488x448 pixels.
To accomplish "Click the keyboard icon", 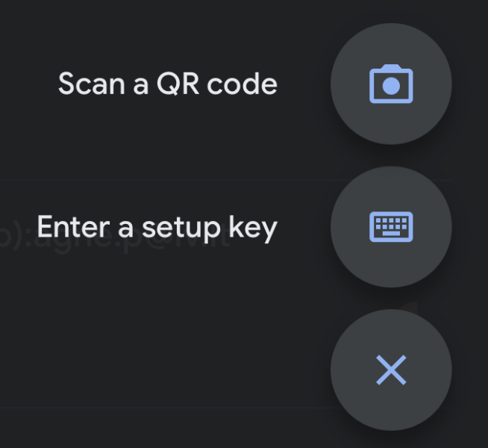I will pyautogui.click(x=391, y=227).
